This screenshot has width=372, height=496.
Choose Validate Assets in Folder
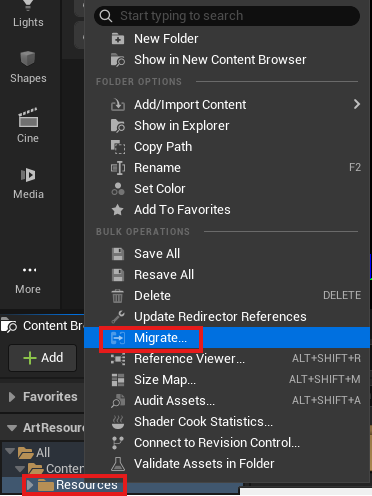click(227, 464)
